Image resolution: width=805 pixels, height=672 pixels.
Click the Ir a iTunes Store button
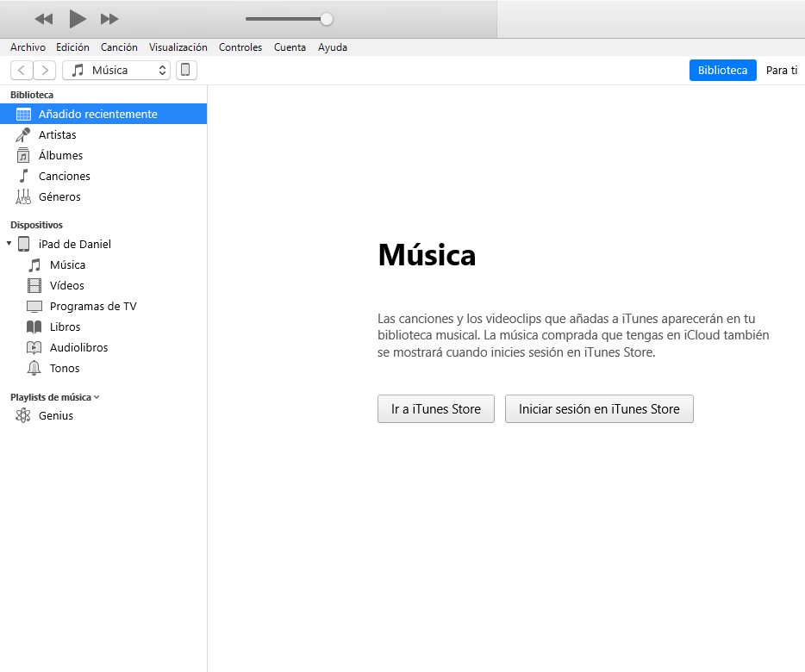pyautogui.click(x=436, y=408)
